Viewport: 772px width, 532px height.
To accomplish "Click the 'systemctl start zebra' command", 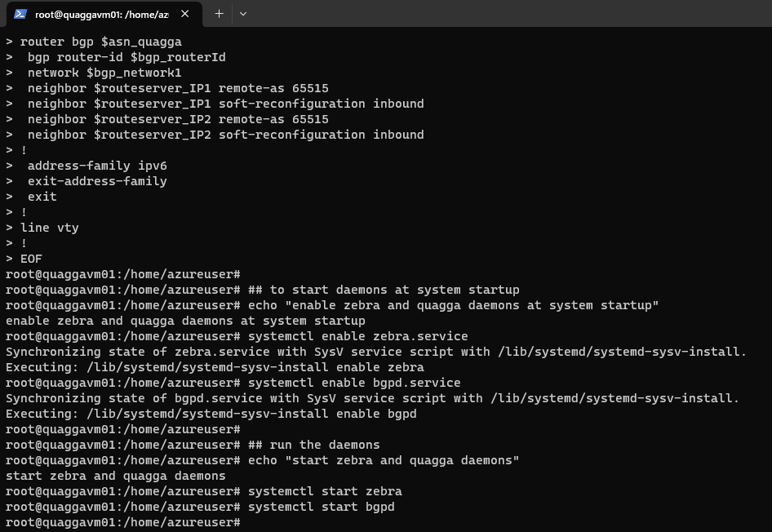I will pyautogui.click(x=325, y=491).
